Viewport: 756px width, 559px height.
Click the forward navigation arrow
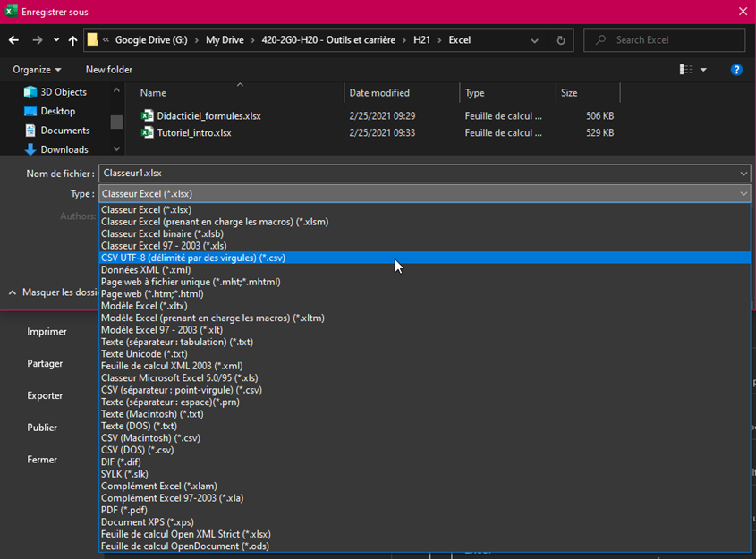point(36,39)
